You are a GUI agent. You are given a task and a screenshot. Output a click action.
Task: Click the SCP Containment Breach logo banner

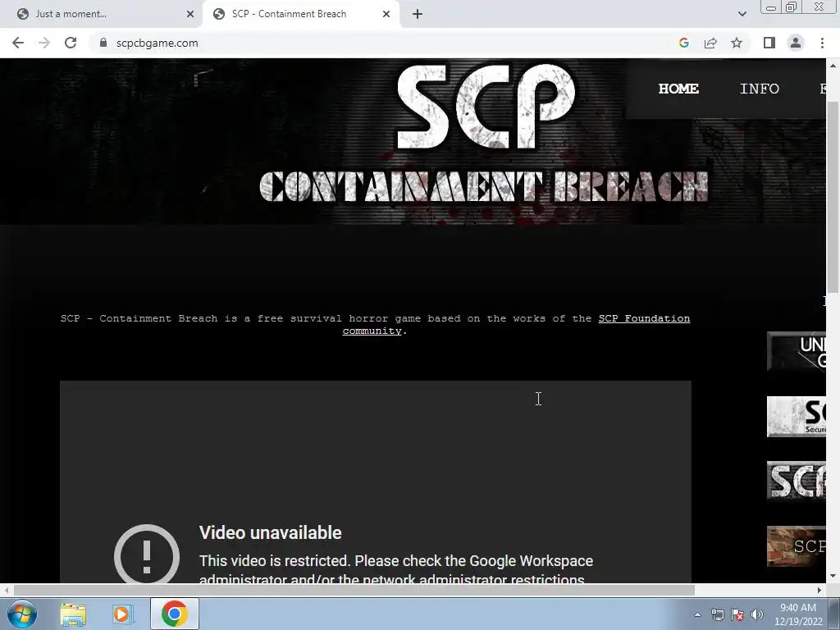[484, 134]
